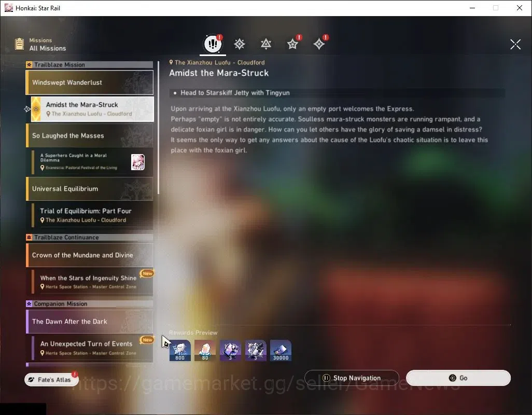Click Stop Navigation button
532x415 pixels.
click(x=352, y=378)
